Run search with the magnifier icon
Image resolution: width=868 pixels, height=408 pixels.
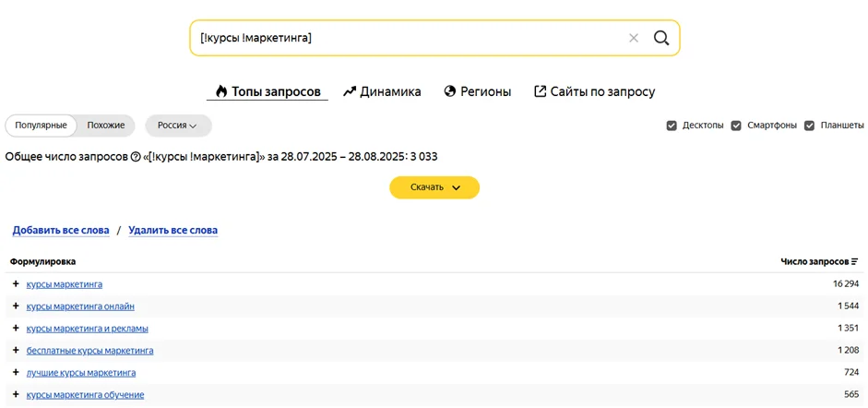[661, 38]
